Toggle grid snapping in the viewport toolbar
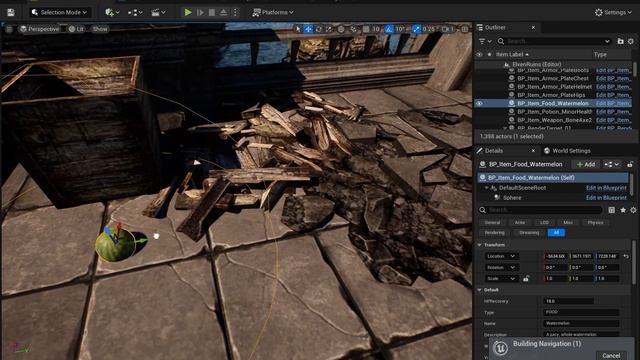 366,29
